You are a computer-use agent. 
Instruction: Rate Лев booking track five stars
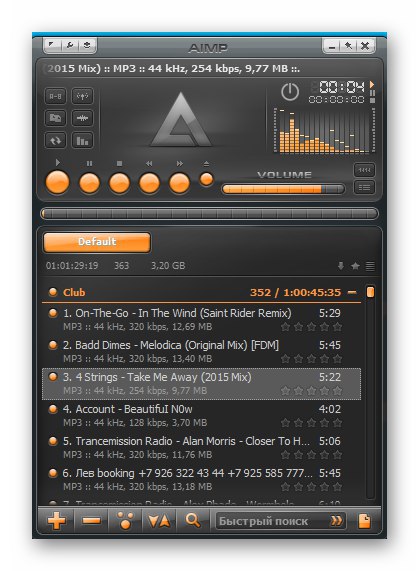(337, 487)
